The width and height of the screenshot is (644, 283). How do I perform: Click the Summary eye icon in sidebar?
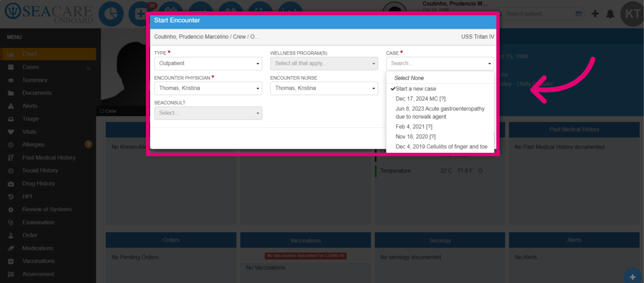11,80
